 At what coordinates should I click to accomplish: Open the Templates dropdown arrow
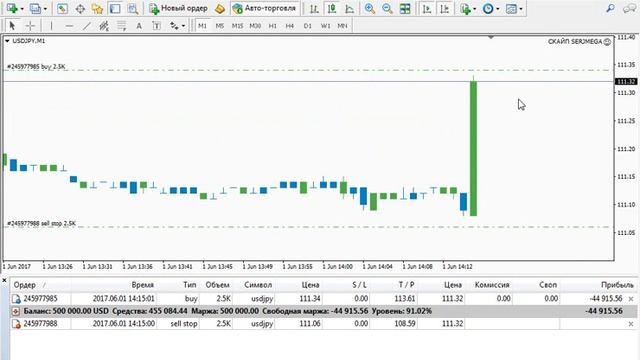click(x=521, y=9)
